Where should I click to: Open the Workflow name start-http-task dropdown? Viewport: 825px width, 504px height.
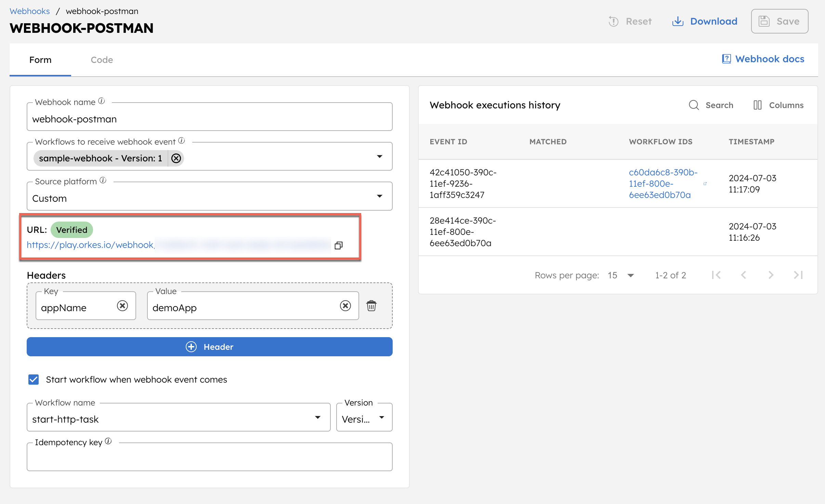pyautogui.click(x=179, y=417)
